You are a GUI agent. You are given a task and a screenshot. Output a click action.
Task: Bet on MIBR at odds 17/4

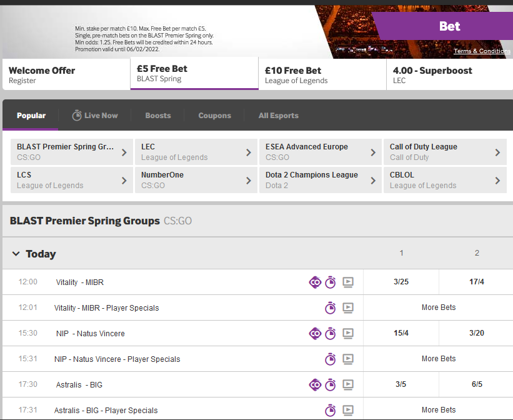click(476, 282)
